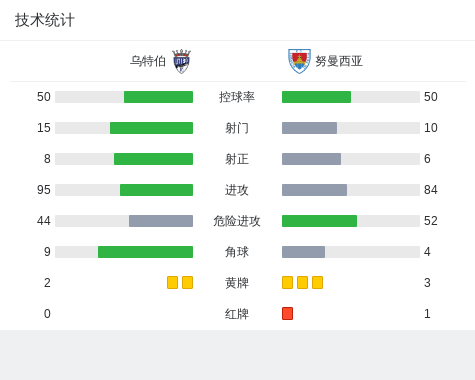Click 努曼西亚's gray 射门 bar
The height and width of the screenshot is (380, 475).
309,128
